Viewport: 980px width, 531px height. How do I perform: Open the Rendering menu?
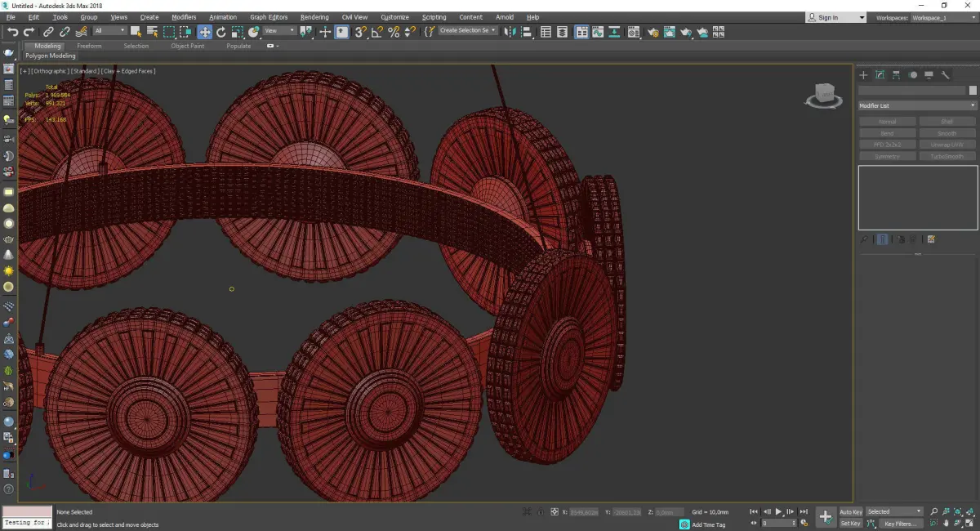(314, 17)
